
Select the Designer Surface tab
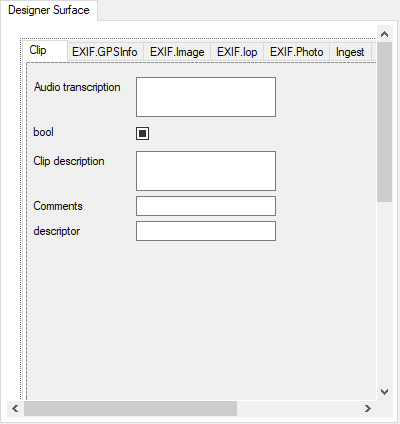coord(49,10)
